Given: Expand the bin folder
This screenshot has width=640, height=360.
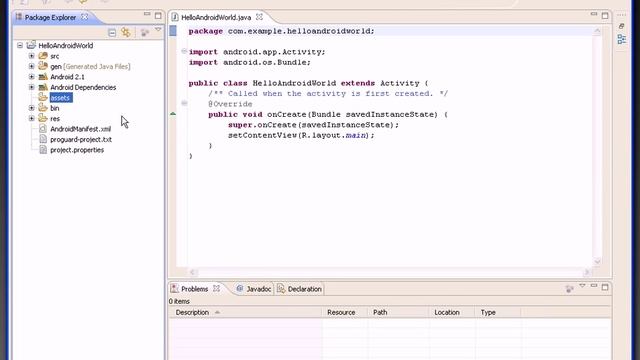Looking at the screenshot, I should coord(31,108).
